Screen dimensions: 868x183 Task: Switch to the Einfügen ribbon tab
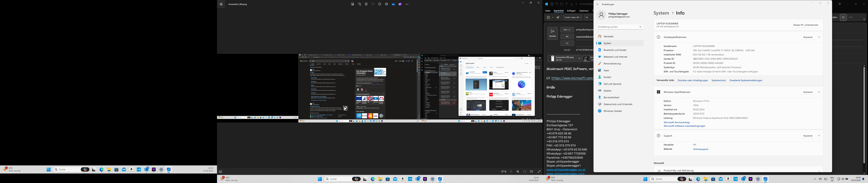coord(571,11)
